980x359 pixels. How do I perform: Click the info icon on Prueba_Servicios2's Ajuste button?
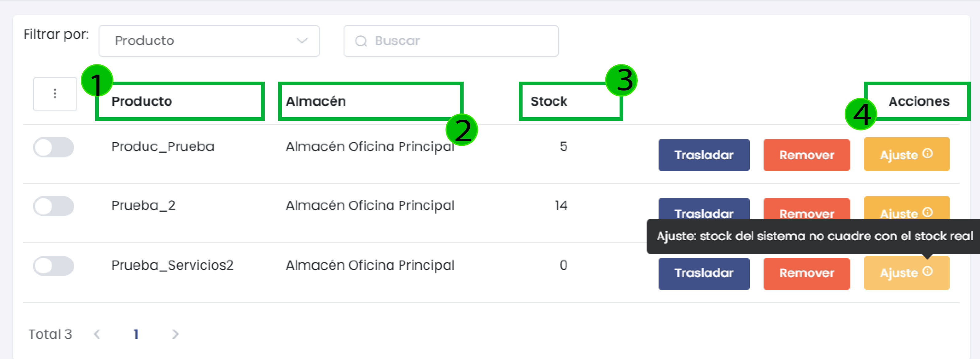point(927,272)
